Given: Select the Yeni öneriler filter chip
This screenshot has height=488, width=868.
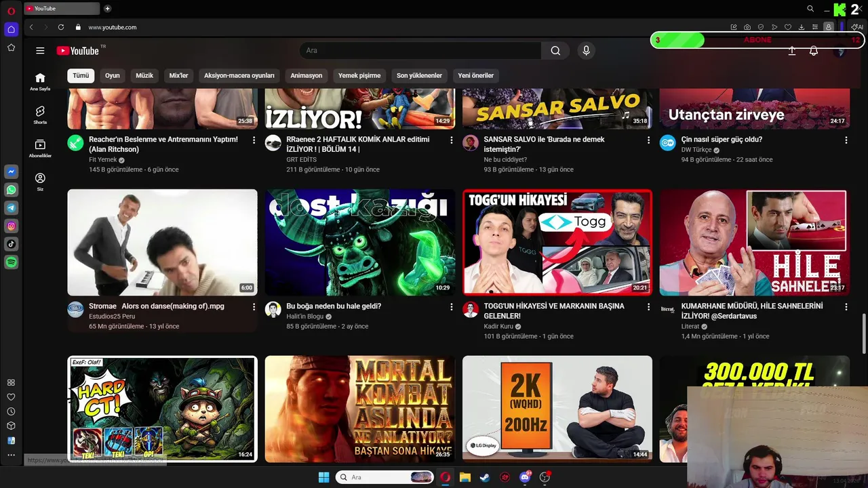Looking at the screenshot, I should pyautogui.click(x=475, y=75).
